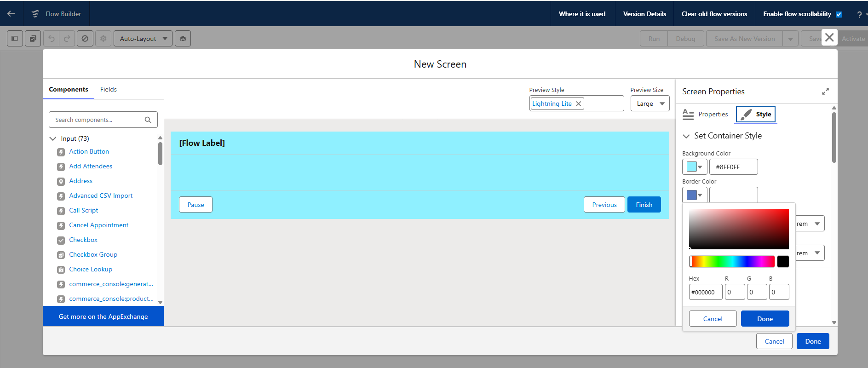868x368 pixels.
Task: Open the help question mark menu
Action: point(859,14)
